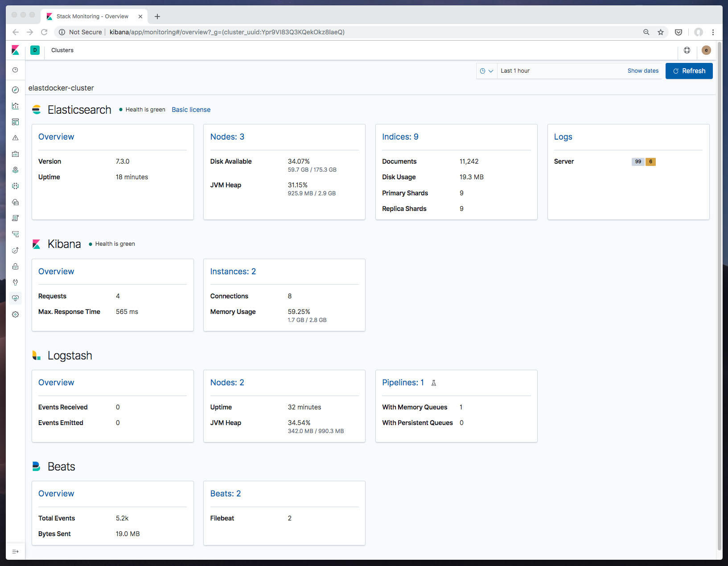Screen dimensions: 728x566
Task: Open the Default space avatar
Action: 35,50
